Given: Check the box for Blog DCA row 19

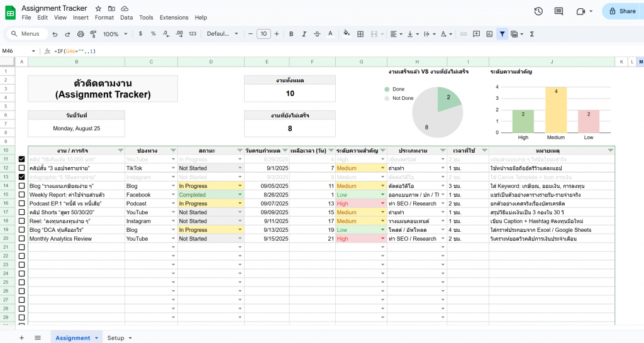Looking at the screenshot, I should click(22, 230).
